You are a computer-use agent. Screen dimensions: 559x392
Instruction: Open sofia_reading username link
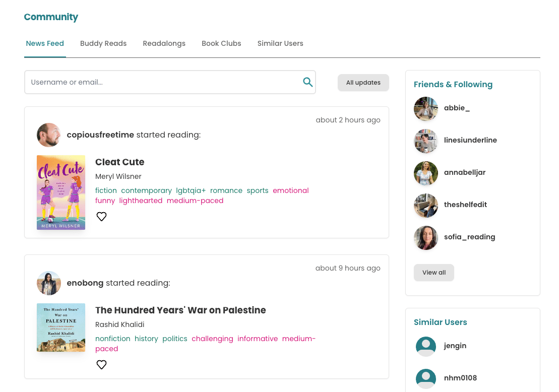(x=469, y=237)
